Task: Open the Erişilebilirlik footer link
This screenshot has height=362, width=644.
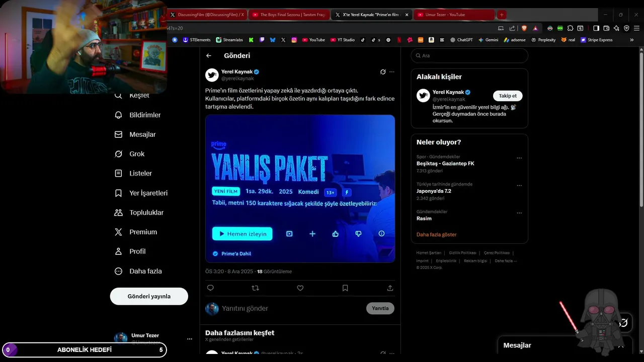Action: click(446, 261)
